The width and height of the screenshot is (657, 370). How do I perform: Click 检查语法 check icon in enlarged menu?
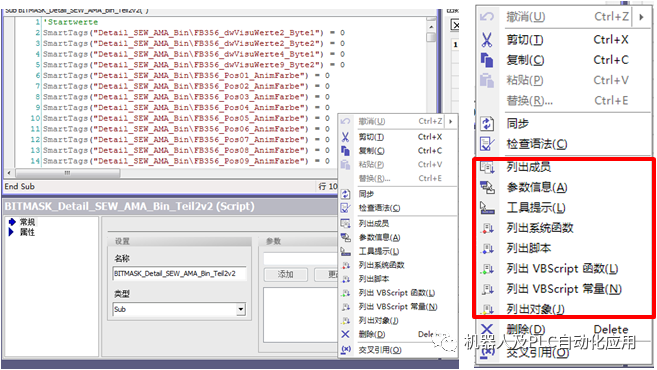486,144
